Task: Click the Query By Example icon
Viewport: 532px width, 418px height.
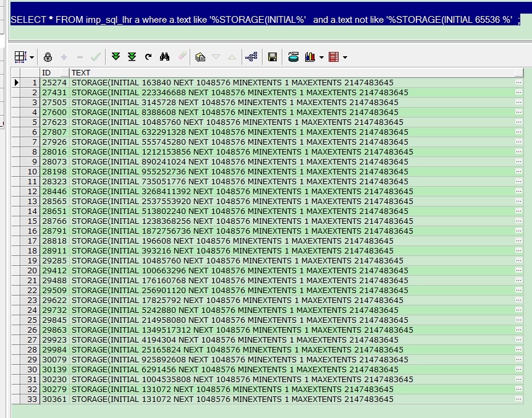Action: 200,57
